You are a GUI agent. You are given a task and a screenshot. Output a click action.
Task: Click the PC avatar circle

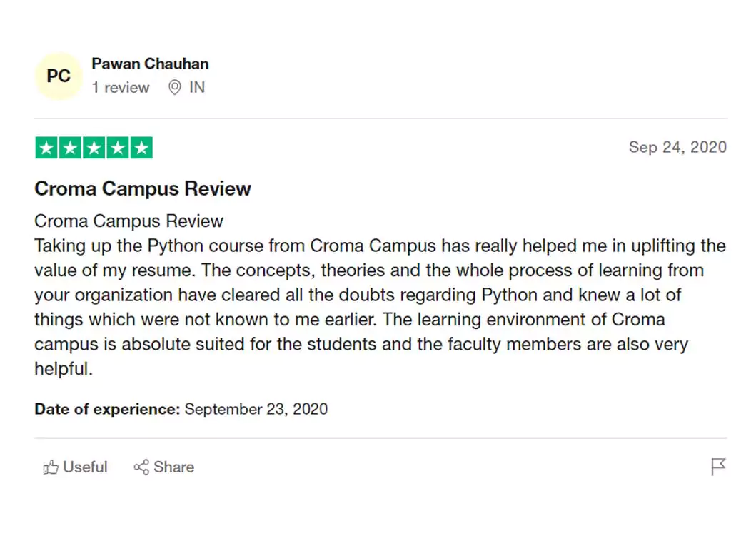[59, 76]
